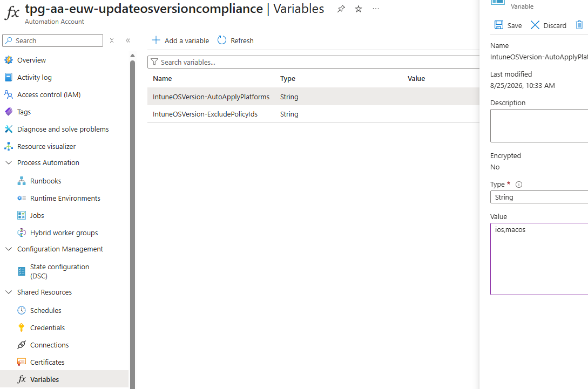The width and height of the screenshot is (588, 389).
Task: Select IntuneOSVersion-ExcludePolicyIds row
Action: tap(313, 114)
